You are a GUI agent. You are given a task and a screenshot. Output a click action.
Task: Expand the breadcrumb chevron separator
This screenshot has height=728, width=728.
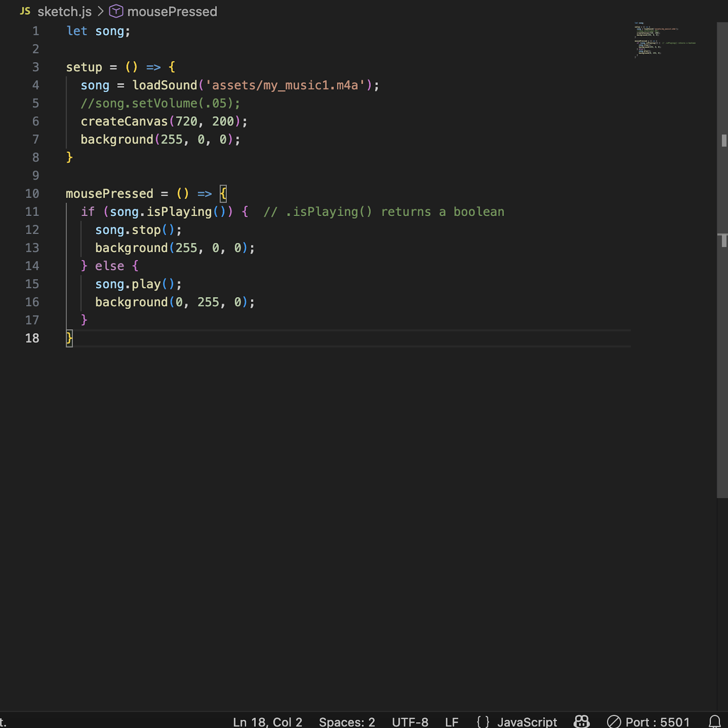[100, 11]
